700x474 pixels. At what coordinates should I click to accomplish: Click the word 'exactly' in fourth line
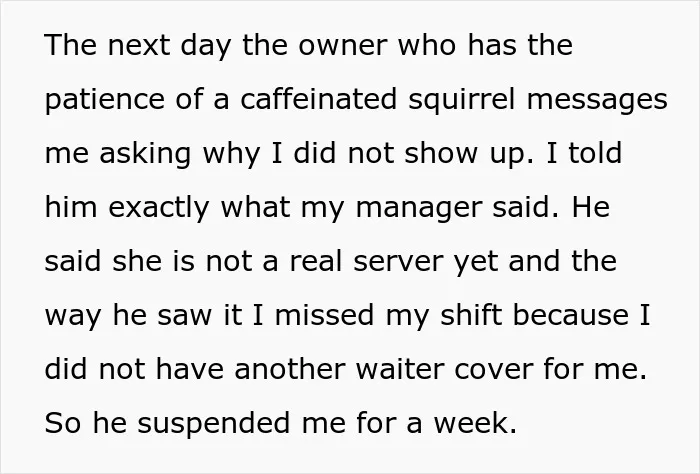[x=158, y=209]
